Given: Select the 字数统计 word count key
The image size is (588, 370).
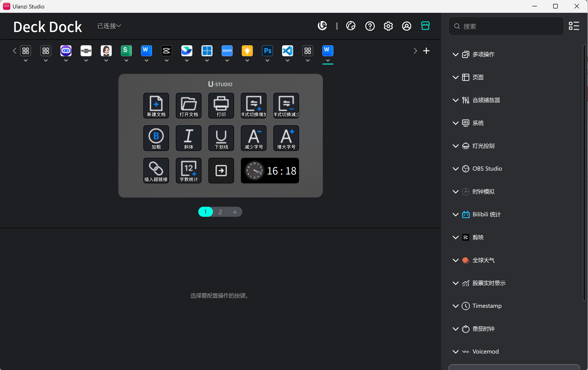Looking at the screenshot, I should [188, 170].
